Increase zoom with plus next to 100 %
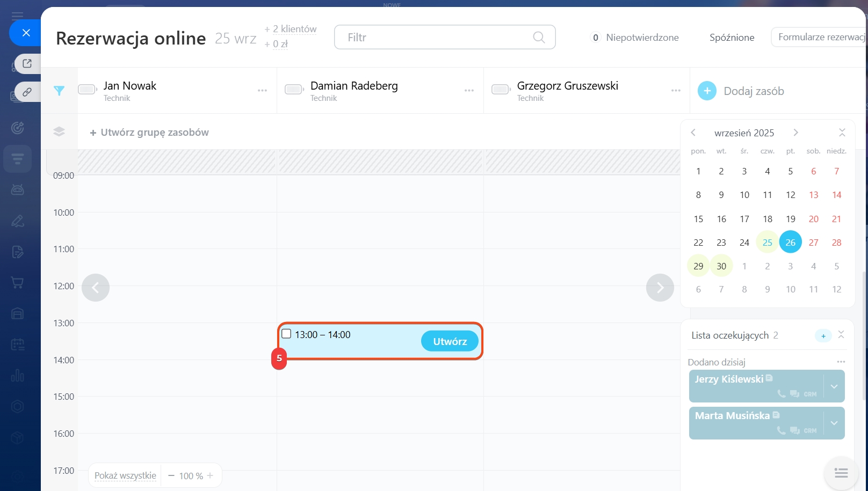This screenshot has height=491, width=868. tap(210, 475)
